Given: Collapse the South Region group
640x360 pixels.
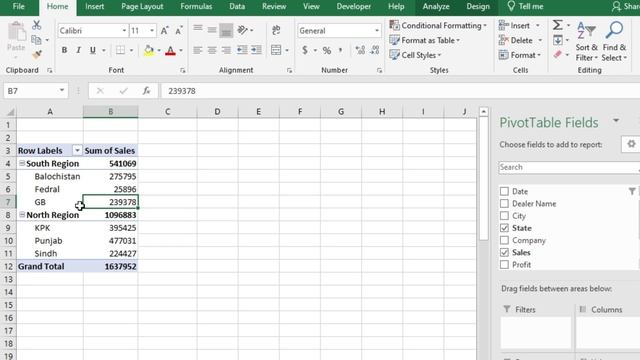Looking at the screenshot, I should (x=22, y=163).
